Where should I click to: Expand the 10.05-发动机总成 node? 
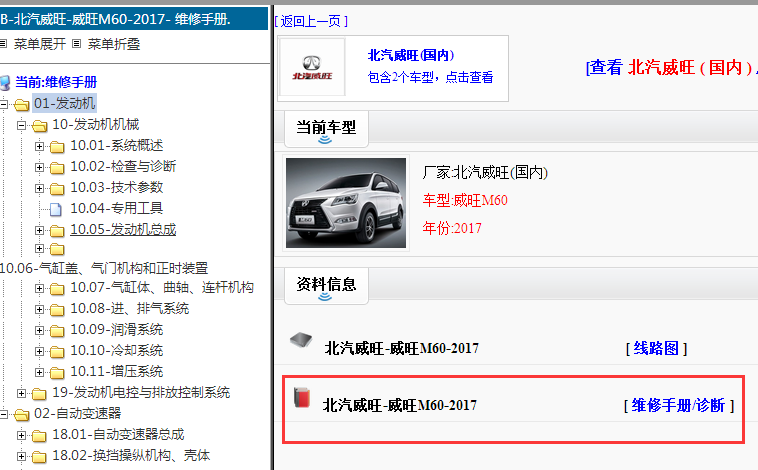(x=40, y=230)
